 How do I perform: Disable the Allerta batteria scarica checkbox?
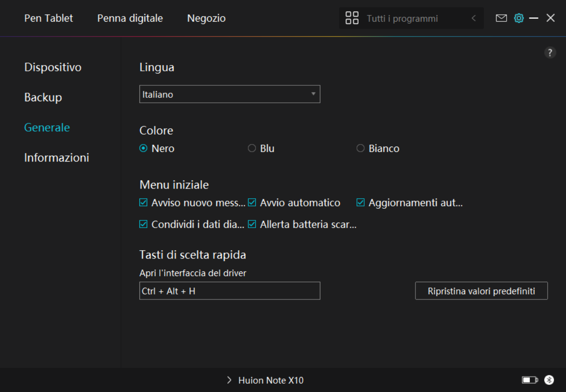pyautogui.click(x=252, y=225)
